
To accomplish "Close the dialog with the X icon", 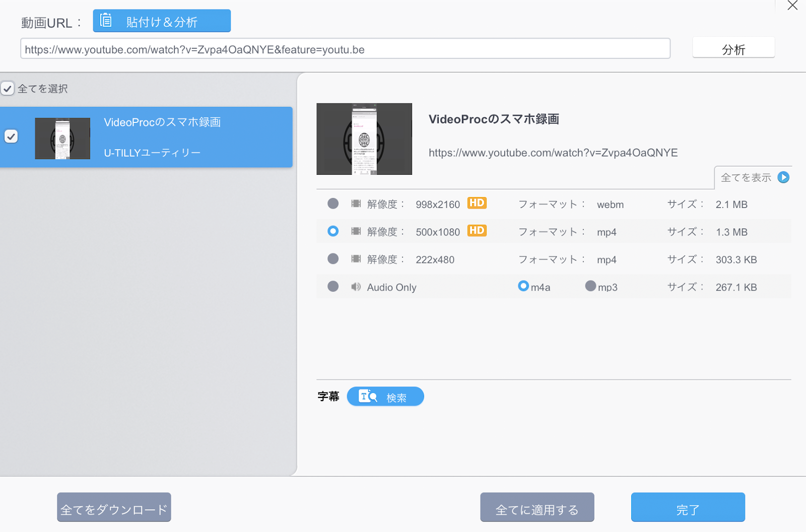I will pos(792,6).
